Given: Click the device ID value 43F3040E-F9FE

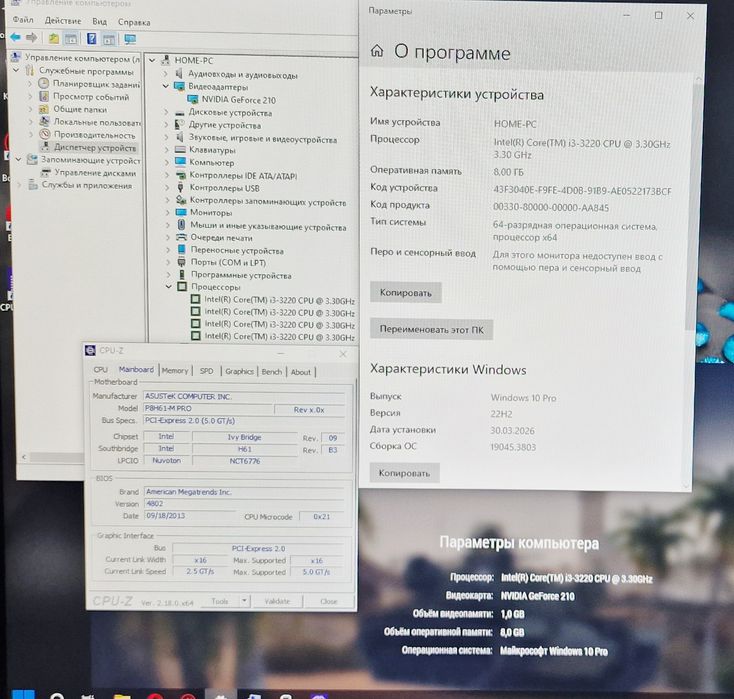Looking at the screenshot, I should click(x=582, y=191).
